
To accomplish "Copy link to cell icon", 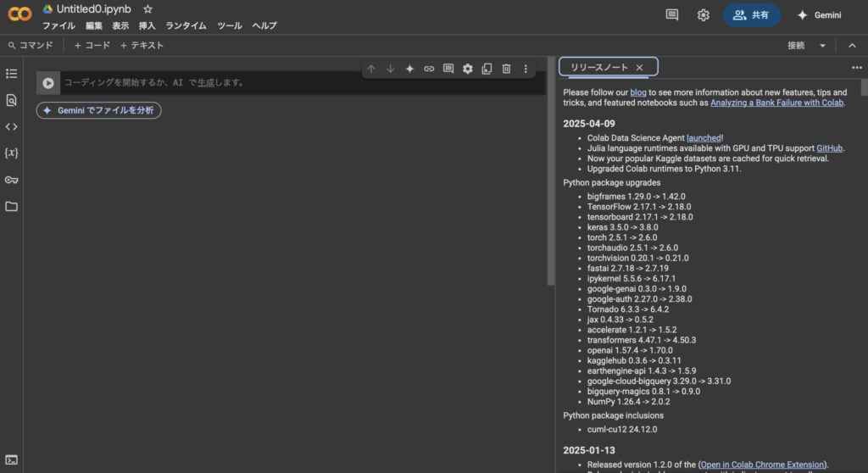I will pos(429,69).
